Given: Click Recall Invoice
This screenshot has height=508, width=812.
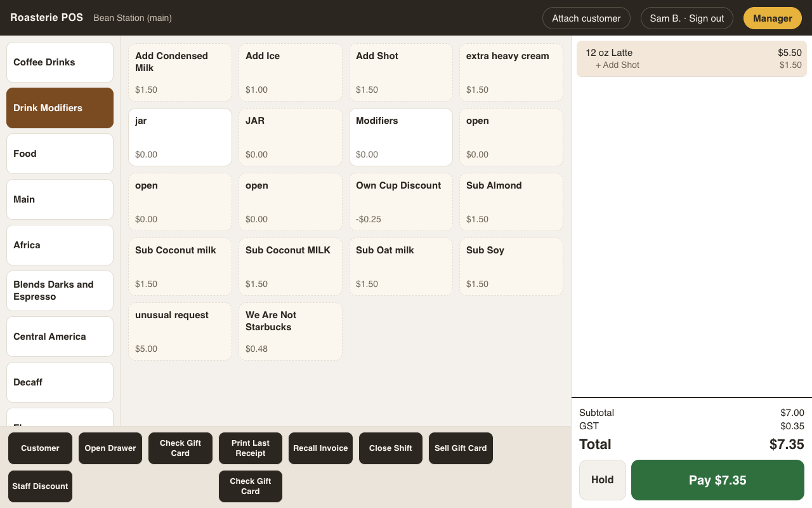Looking at the screenshot, I should (320, 448).
